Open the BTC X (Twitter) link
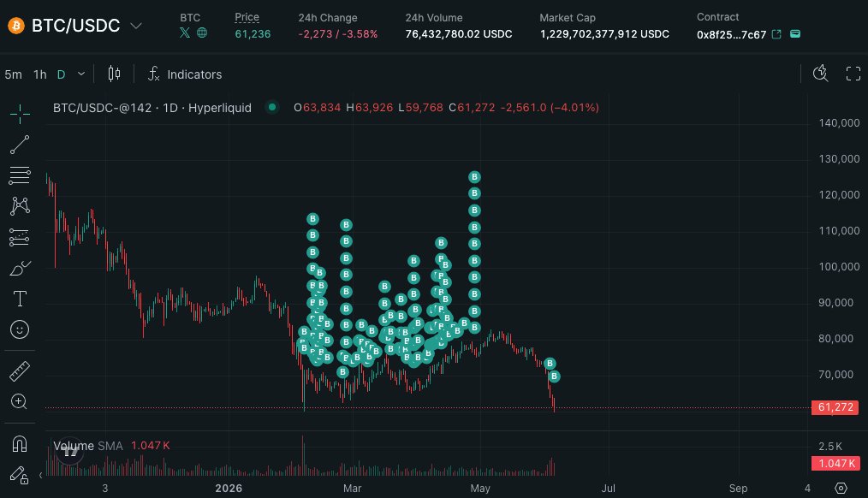The image size is (868, 498). 185,33
